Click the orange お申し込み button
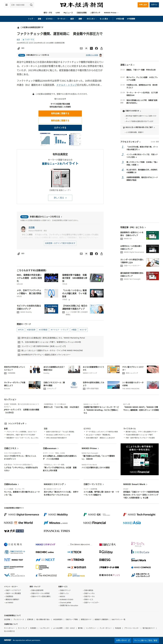 [x=143, y=4]
